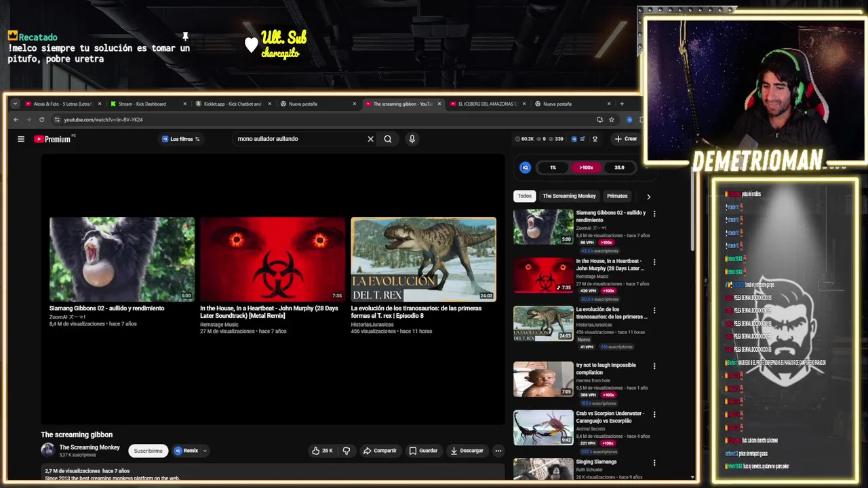The image size is (868, 488).
Task: Open endscreen La Evolución del T. Rex thumbnail
Action: [x=423, y=259]
